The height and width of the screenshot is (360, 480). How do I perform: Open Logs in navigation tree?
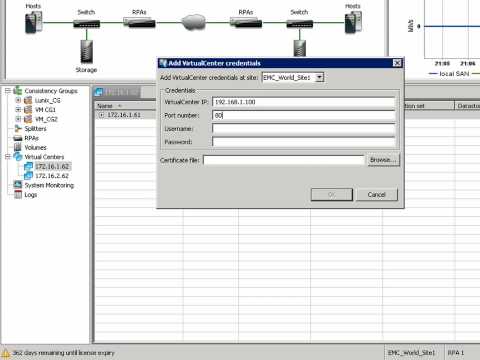tap(31, 195)
